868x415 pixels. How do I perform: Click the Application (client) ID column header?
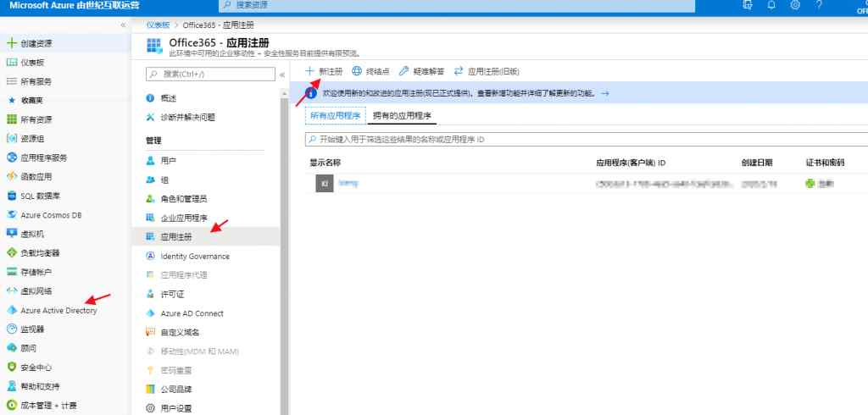coord(631,163)
